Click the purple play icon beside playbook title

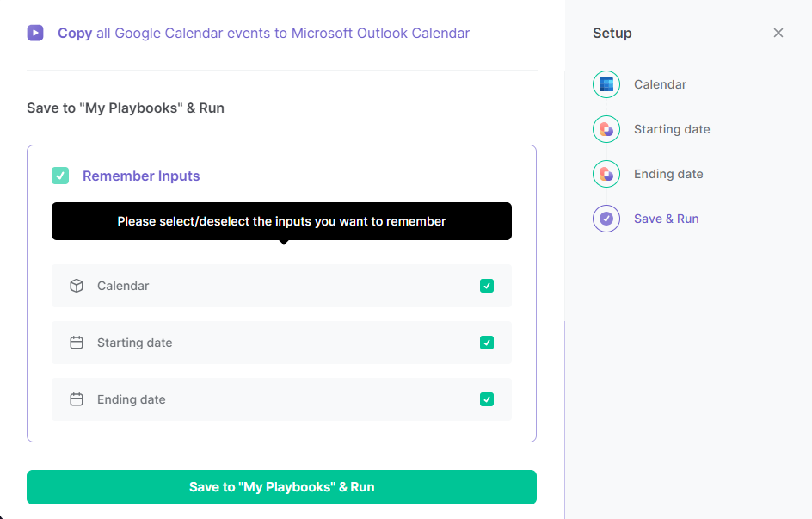pos(35,34)
